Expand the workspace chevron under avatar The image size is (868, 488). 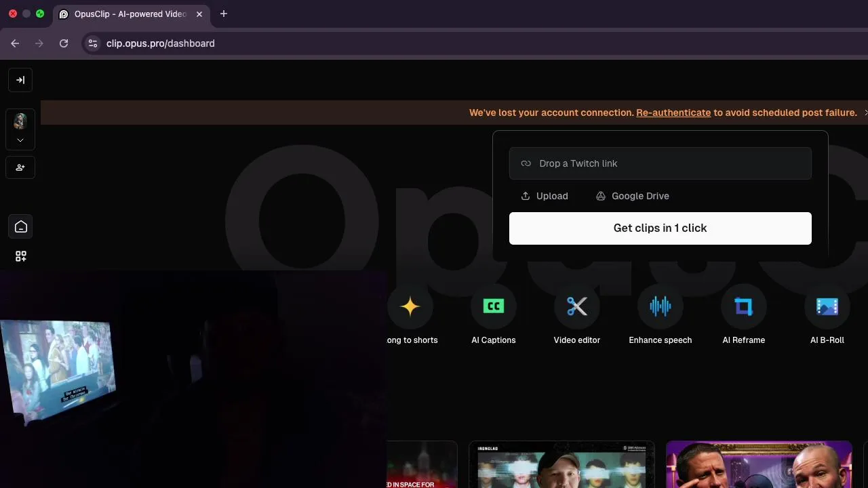click(x=20, y=140)
